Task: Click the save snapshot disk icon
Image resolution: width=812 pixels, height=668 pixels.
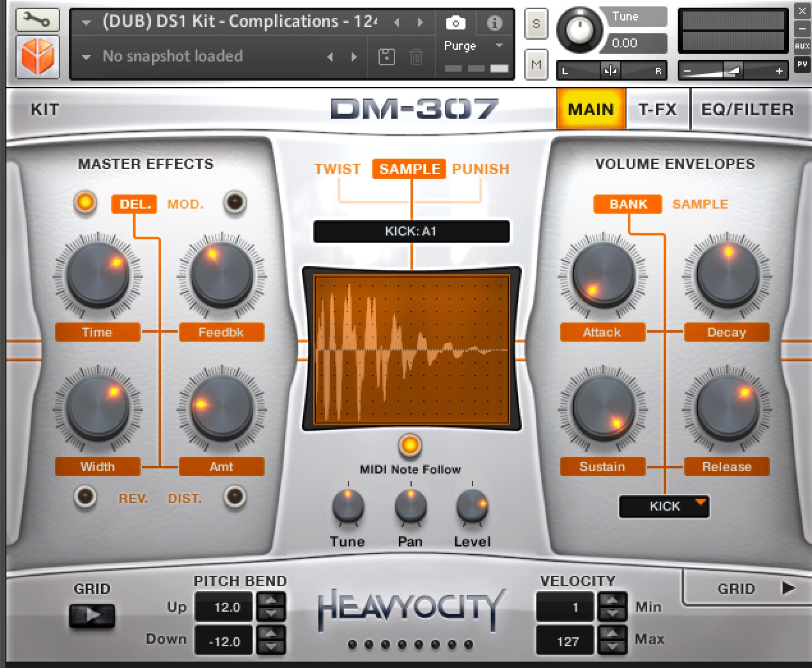Action: (387, 57)
